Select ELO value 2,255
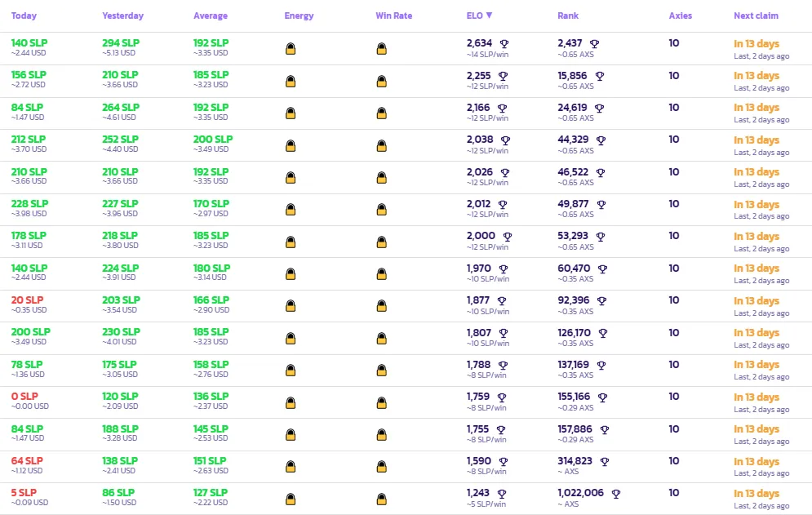 pyautogui.click(x=478, y=76)
